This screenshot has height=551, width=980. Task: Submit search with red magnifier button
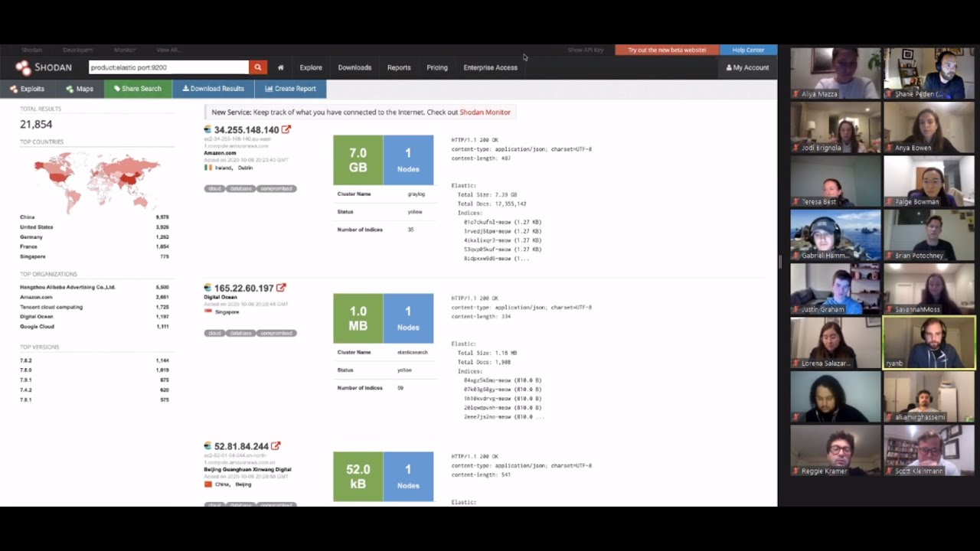pyautogui.click(x=258, y=67)
